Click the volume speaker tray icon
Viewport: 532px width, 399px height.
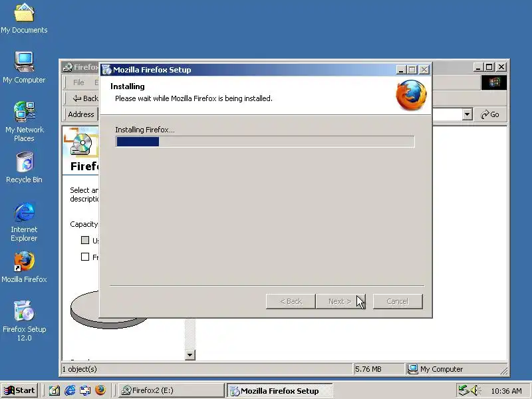[x=475, y=390]
